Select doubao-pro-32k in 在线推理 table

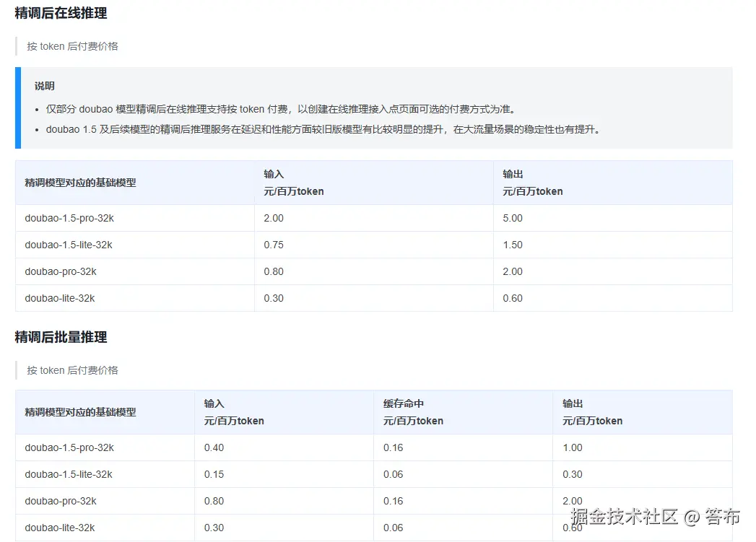[61, 271]
